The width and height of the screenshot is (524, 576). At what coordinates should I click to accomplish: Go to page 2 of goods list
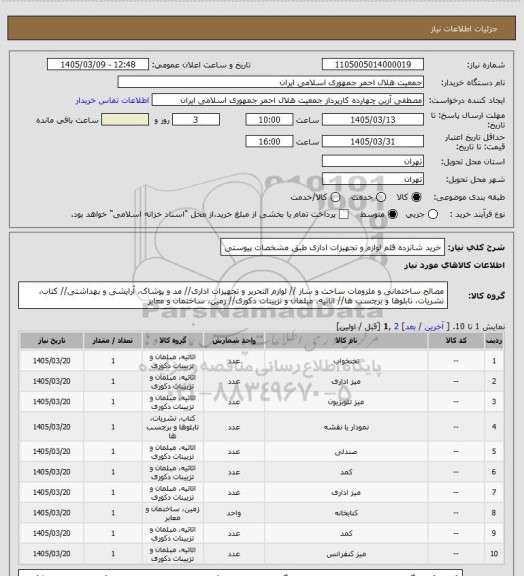pos(396,327)
